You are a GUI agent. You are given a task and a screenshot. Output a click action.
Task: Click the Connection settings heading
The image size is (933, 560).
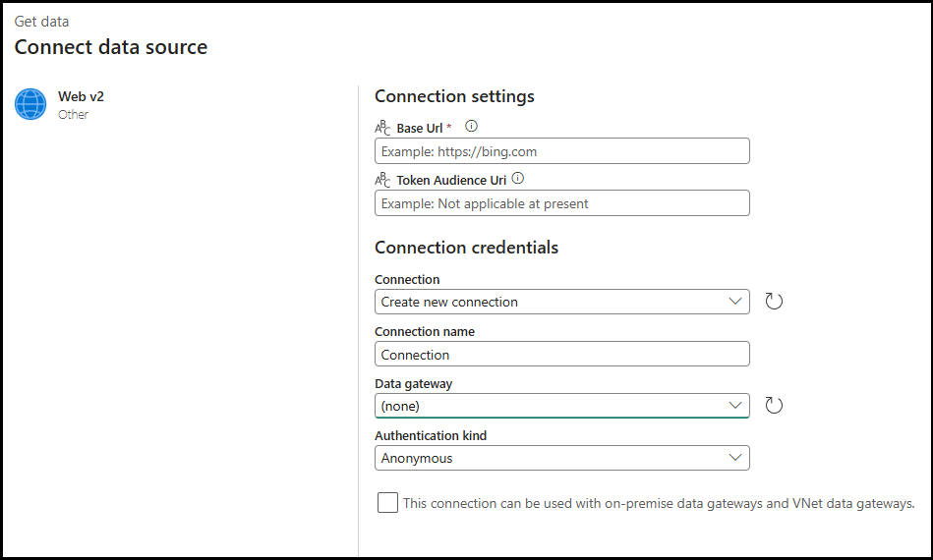tap(454, 96)
